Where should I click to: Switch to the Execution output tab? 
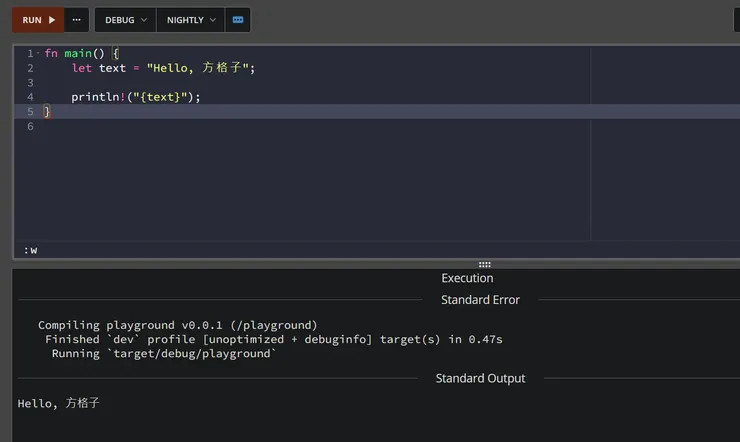[x=467, y=278]
